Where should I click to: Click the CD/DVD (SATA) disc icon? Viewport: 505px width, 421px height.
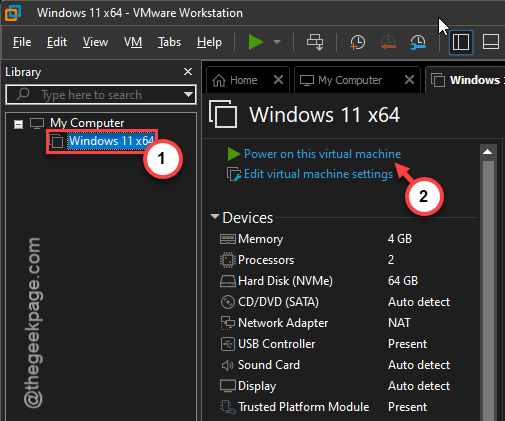pos(228,302)
